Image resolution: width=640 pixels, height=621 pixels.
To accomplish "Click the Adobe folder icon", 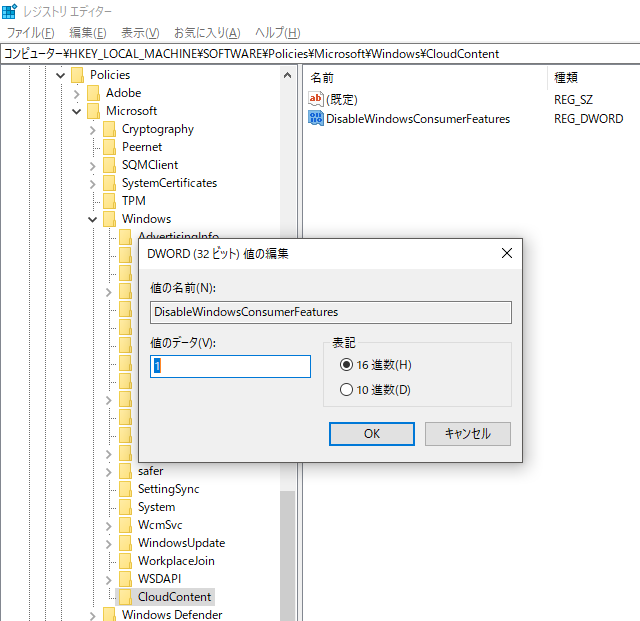I will [93, 93].
